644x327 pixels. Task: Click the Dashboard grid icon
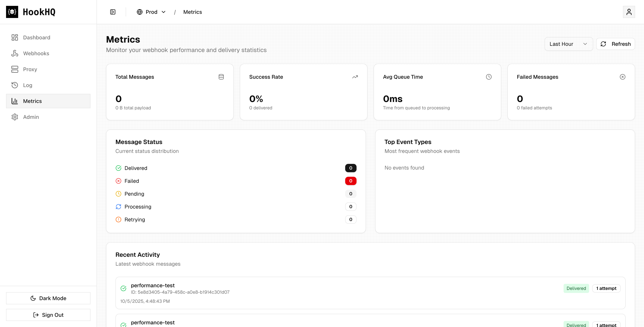point(15,37)
